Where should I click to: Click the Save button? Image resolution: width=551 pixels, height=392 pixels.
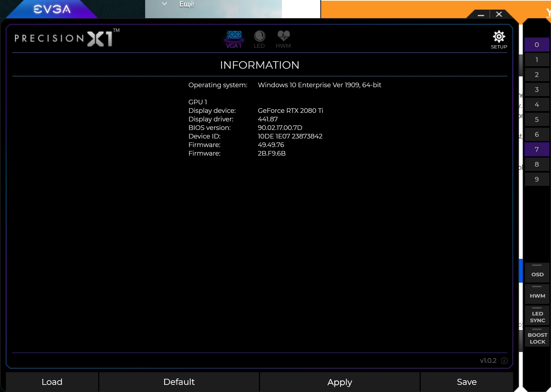(467, 382)
